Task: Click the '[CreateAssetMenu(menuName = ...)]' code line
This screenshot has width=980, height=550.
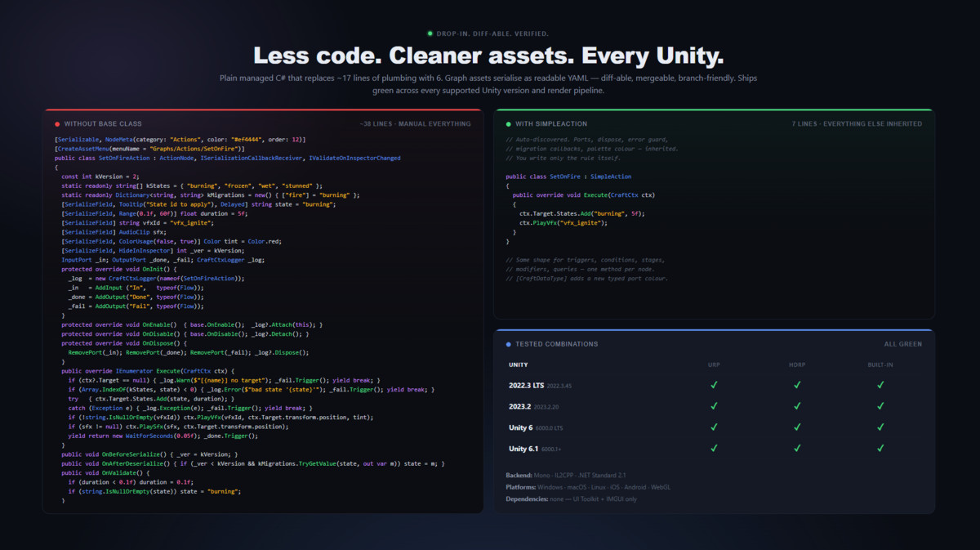Action: click(x=149, y=149)
